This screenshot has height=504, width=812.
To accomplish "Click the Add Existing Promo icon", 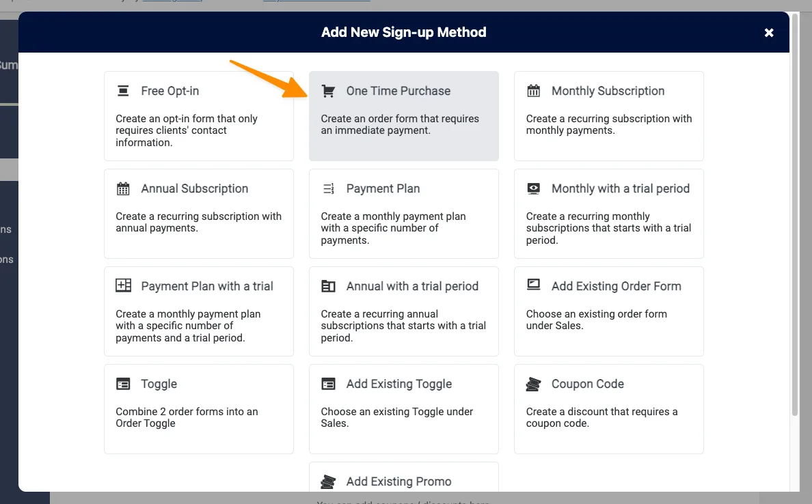I will (328, 481).
